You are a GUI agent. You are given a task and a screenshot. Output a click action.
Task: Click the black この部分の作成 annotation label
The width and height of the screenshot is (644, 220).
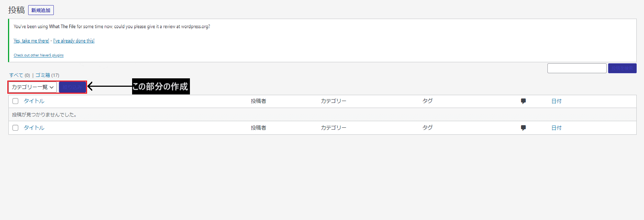[161, 86]
